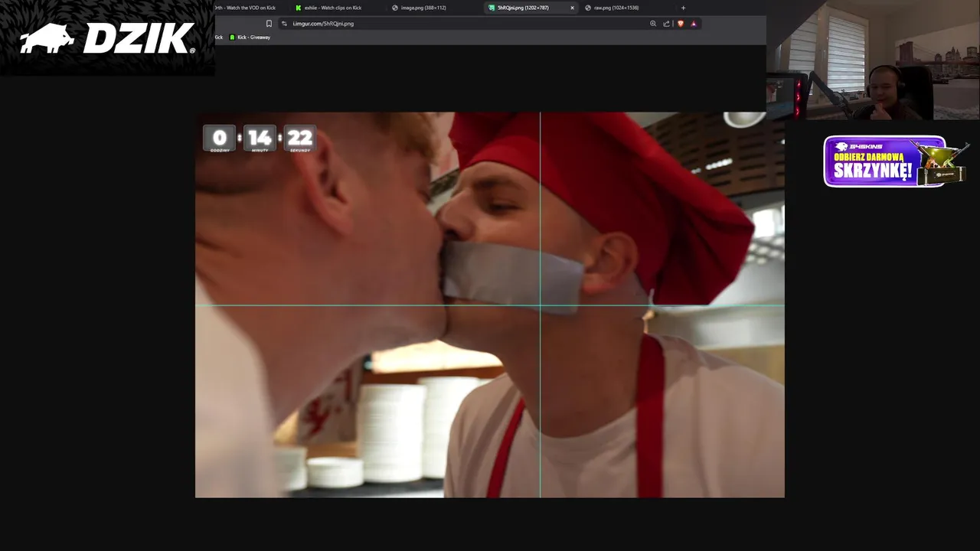Screen dimensions: 980x551
Task: Click the 0 godziny countdown digit
Action: point(220,139)
